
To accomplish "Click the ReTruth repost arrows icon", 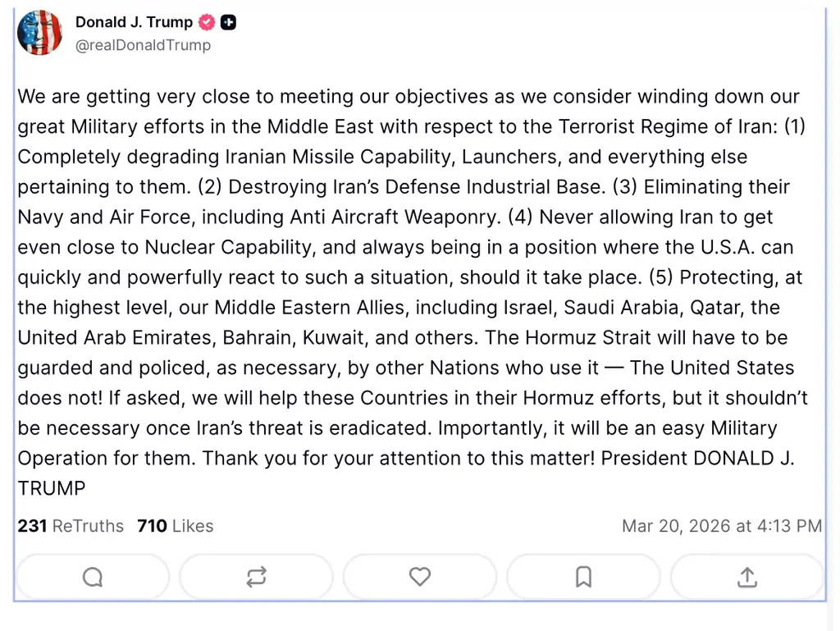I will pos(256,578).
